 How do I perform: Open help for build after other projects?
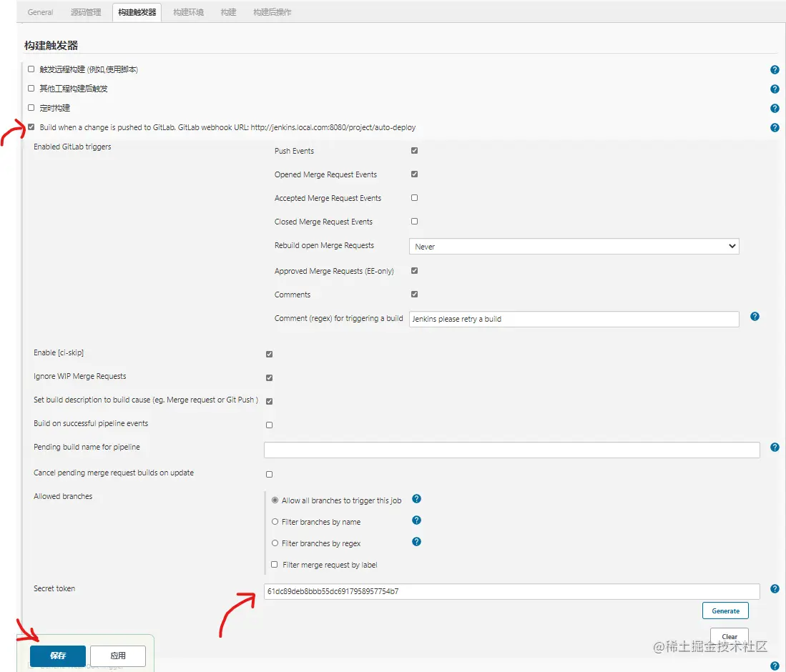[x=775, y=89]
